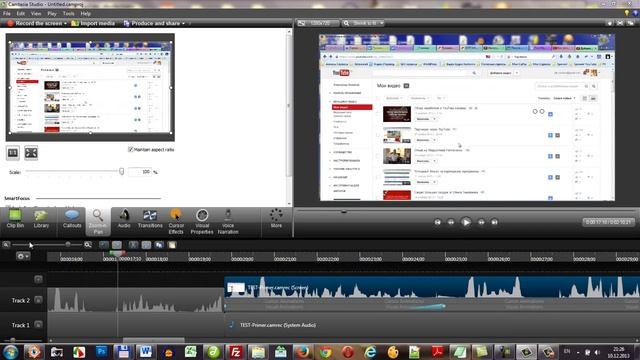The width and height of the screenshot is (640, 360).
Task: Click the timeline zoom in magnifier
Action: coord(88,245)
